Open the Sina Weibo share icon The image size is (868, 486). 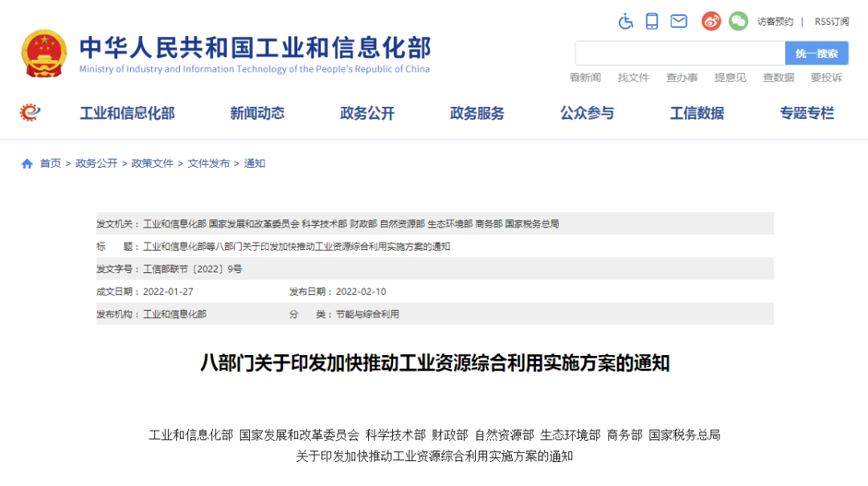click(710, 21)
